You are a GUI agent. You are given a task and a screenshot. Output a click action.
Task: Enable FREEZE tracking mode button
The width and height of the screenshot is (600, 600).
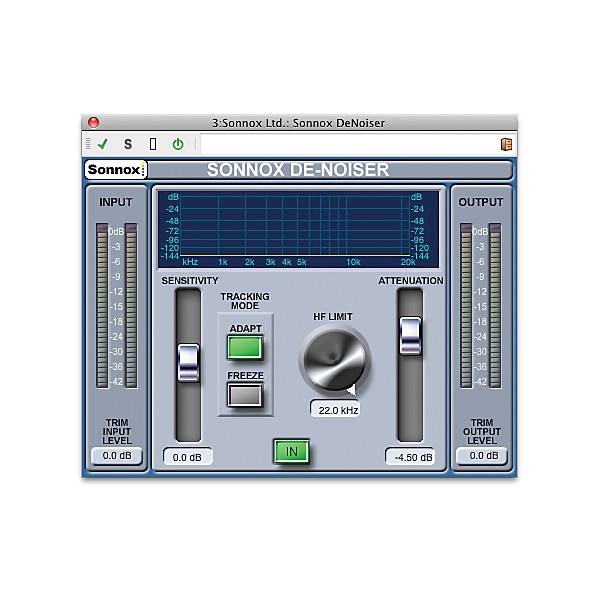245,395
